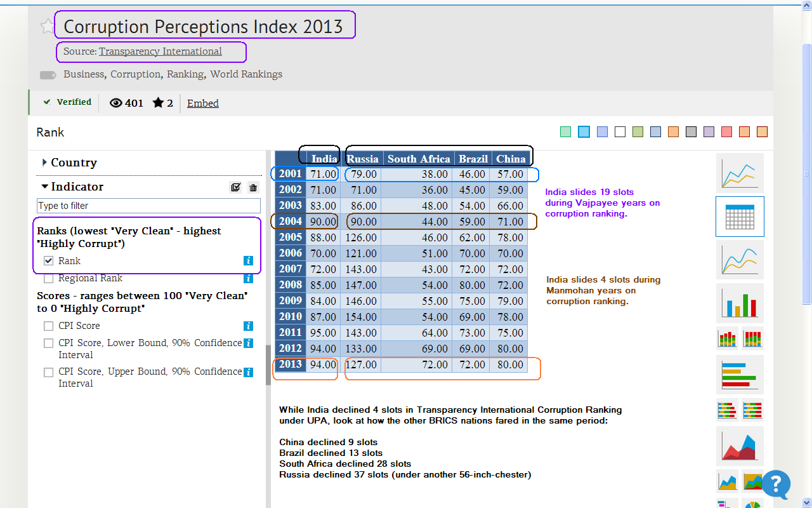
Task: Favorite the dataset with the title star
Action: pos(47,26)
